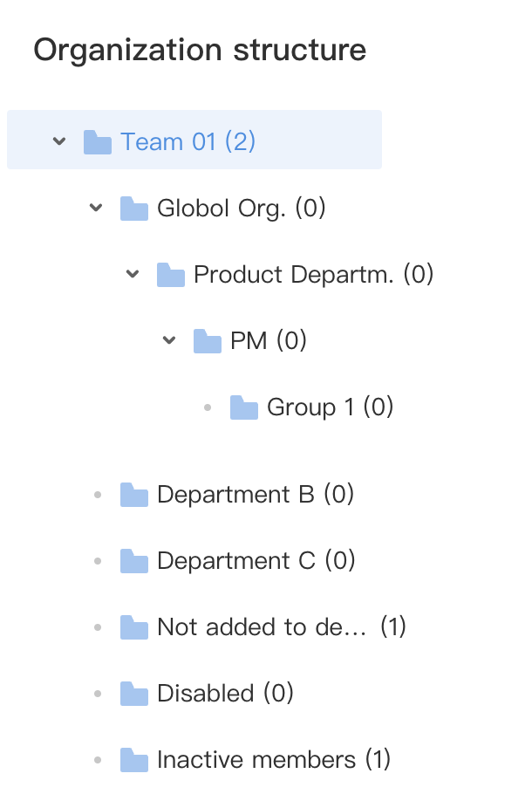Click the Organization structure heading
The height and width of the screenshot is (794, 532).
(x=200, y=50)
